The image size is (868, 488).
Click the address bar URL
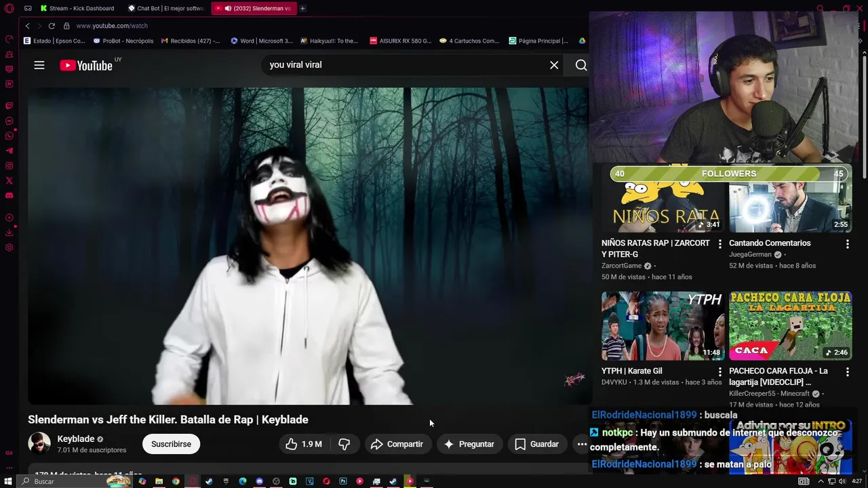(x=112, y=26)
